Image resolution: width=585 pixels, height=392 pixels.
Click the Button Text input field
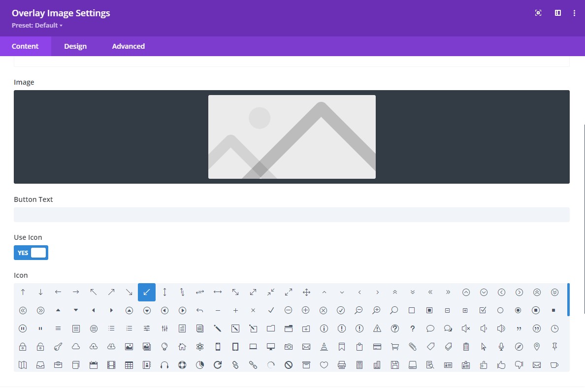pyautogui.click(x=292, y=215)
